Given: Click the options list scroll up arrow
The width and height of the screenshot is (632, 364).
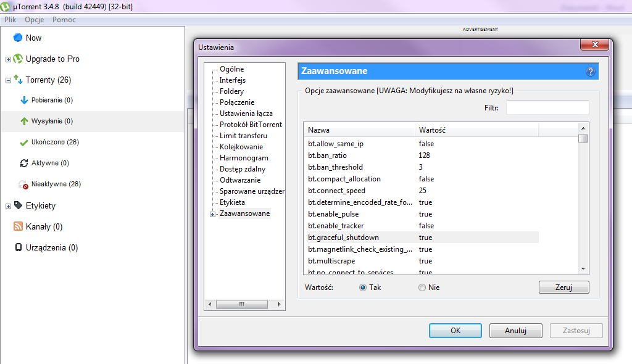Looking at the screenshot, I should coord(583,128).
